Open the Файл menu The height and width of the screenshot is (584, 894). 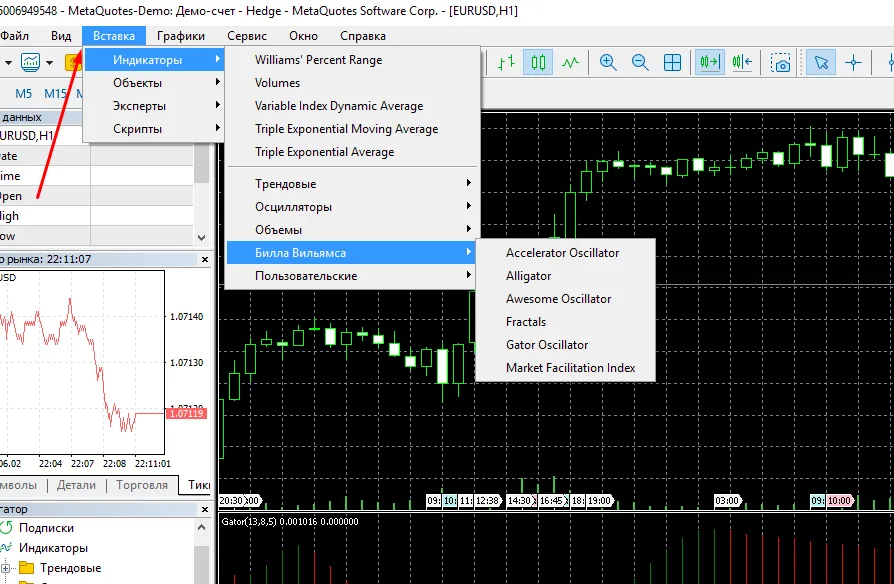pyautogui.click(x=14, y=36)
